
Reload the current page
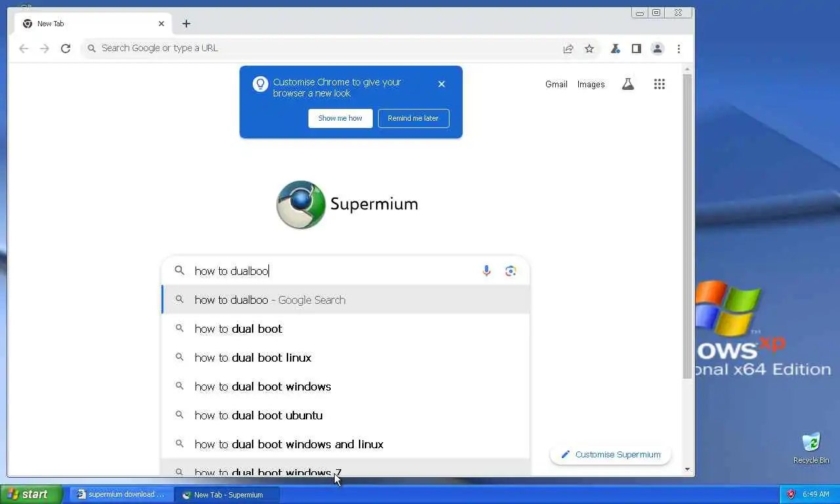point(66,49)
